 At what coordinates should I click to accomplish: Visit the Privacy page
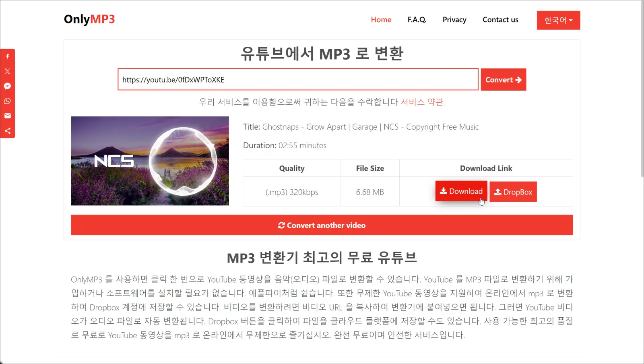click(454, 19)
